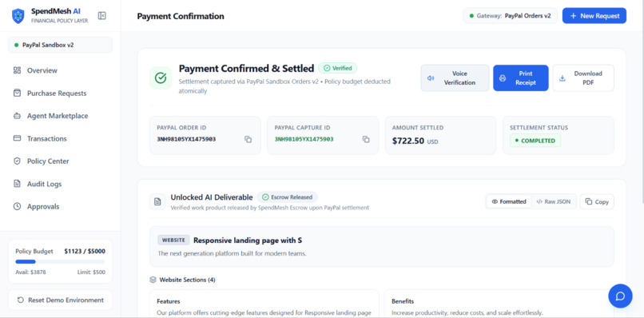
Task: Click the Policy Budget progress bar
Action: 60,262
